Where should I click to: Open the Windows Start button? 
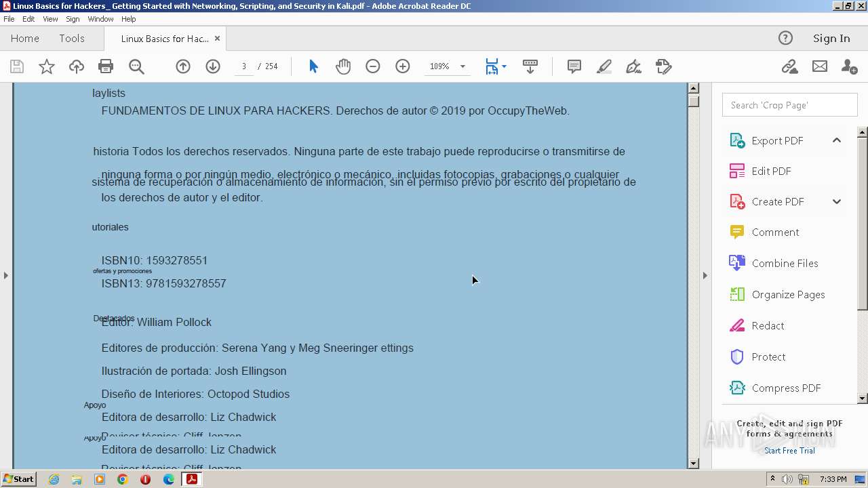tap(18, 479)
